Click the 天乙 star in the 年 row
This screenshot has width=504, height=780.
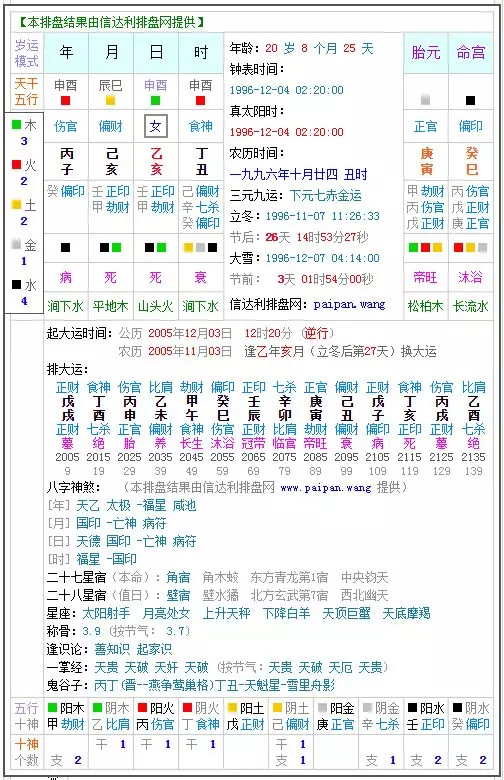(88, 506)
